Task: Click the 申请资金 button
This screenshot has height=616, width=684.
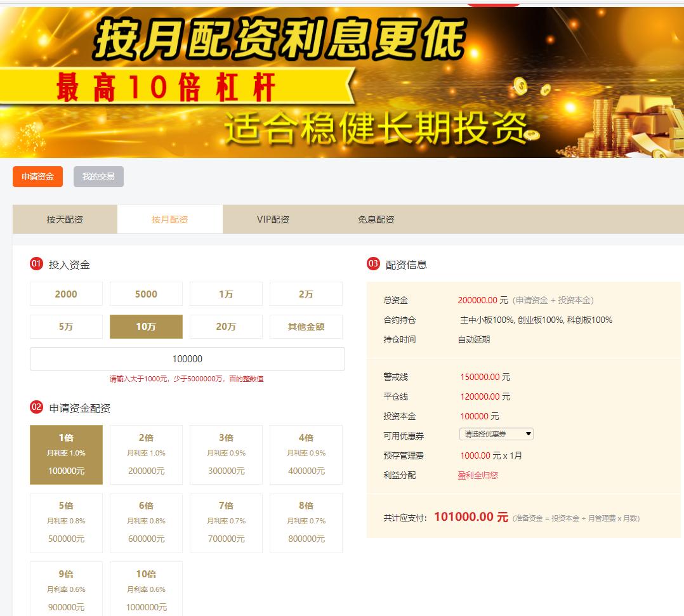Action: (x=37, y=176)
